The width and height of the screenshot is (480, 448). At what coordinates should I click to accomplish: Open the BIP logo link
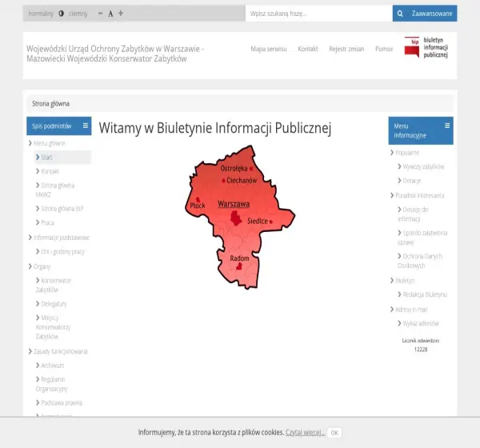click(x=426, y=47)
